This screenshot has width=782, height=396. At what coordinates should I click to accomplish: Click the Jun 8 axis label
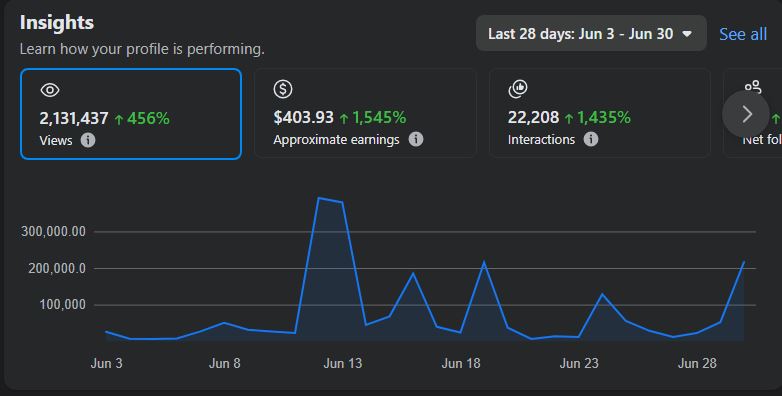[x=224, y=363]
